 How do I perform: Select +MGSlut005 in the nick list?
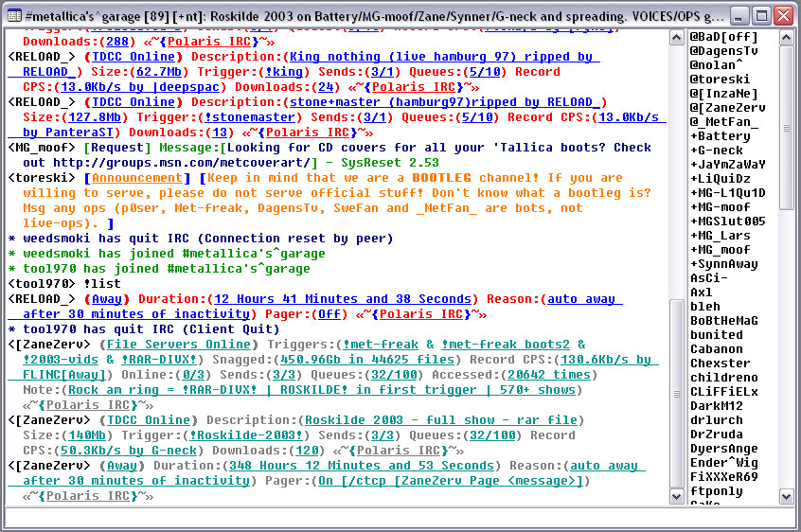pos(728,222)
